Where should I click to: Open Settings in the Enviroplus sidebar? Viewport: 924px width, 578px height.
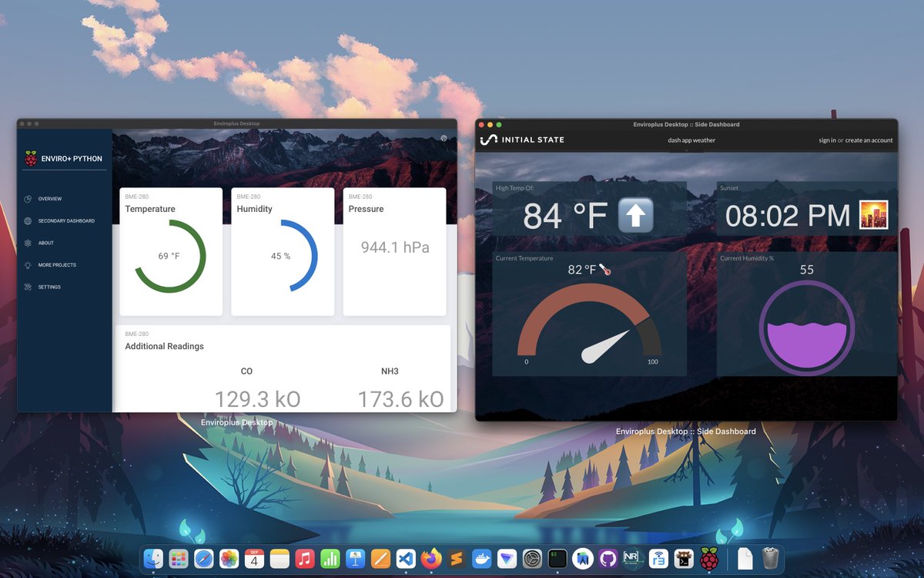coord(49,287)
